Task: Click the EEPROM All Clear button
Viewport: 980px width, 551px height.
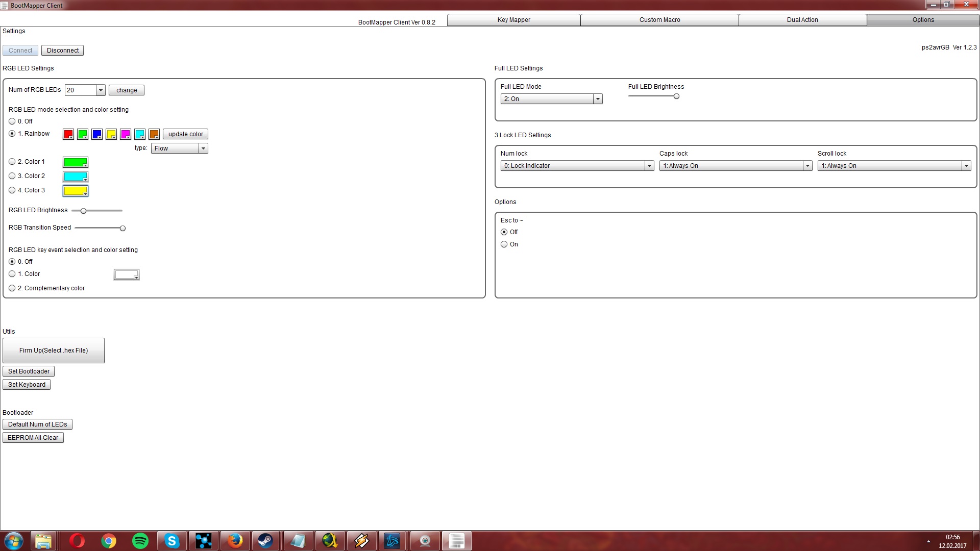Action: (x=33, y=438)
